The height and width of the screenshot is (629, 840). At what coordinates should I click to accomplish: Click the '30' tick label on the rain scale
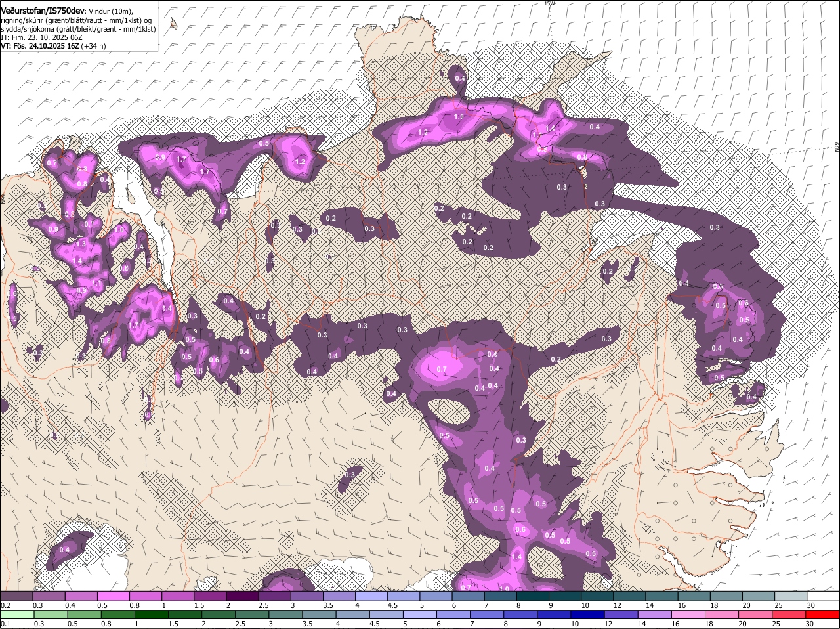click(809, 624)
